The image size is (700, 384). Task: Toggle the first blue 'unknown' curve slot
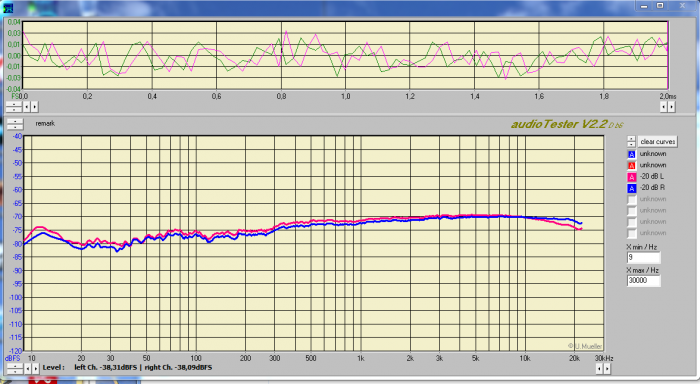[631, 154]
